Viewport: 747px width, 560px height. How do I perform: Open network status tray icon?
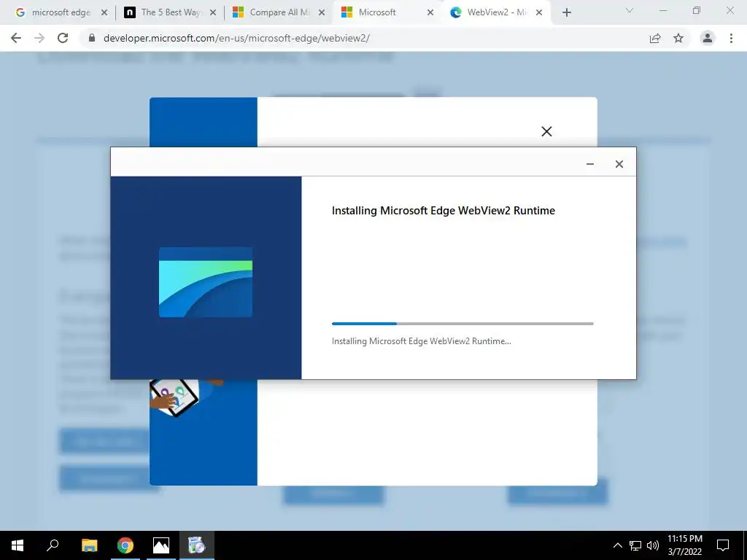(635, 545)
